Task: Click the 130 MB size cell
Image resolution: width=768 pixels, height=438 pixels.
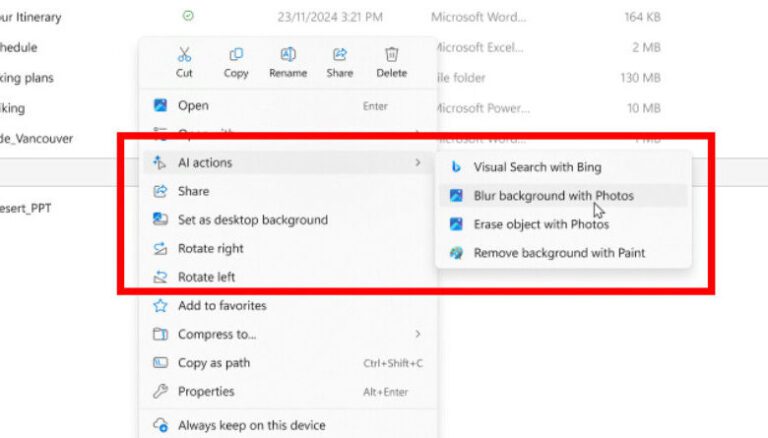Action: coord(640,78)
